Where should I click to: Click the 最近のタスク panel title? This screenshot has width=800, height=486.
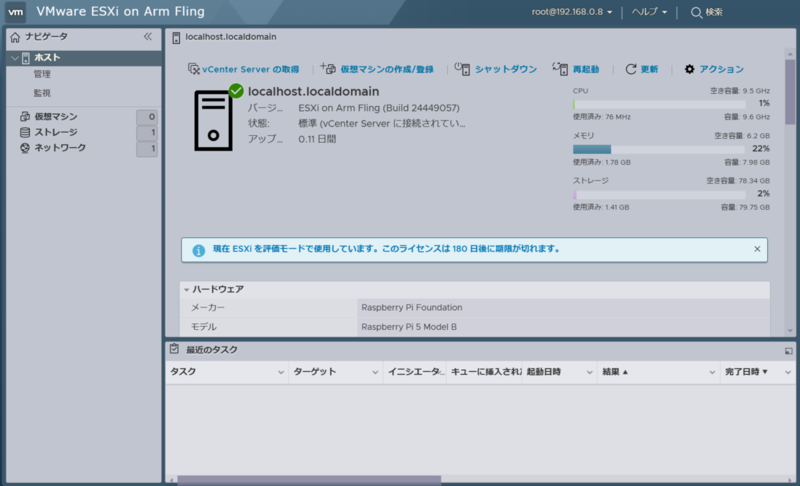[x=212, y=350]
